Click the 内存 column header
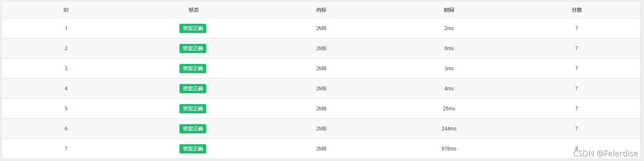644x161 pixels. (x=321, y=10)
